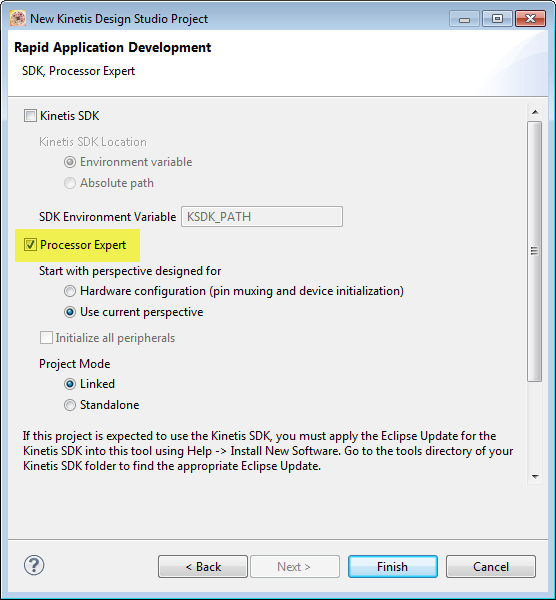The image size is (556, 600).
Task: Click the Rapid Application Development heading
Action: tap(113, 47)
